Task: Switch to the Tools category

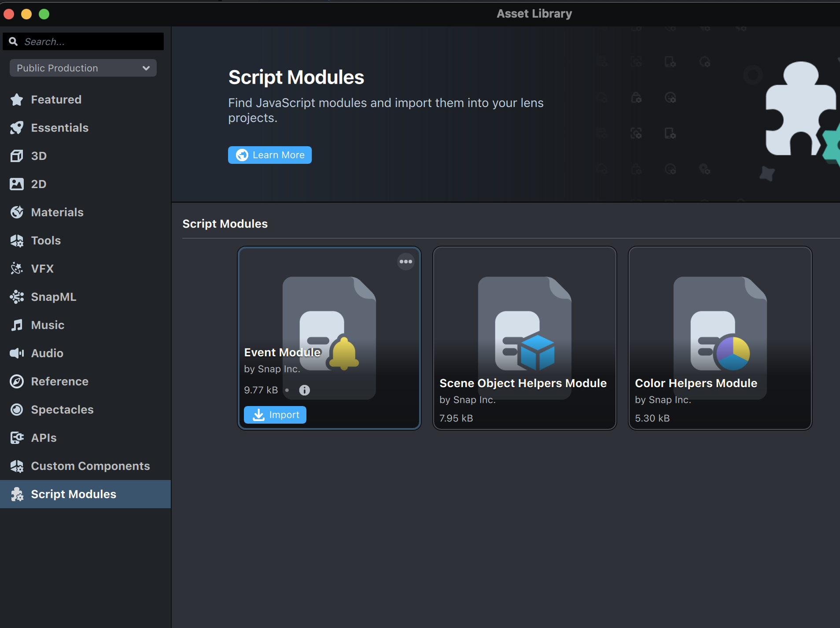Action: click(46, 240)
